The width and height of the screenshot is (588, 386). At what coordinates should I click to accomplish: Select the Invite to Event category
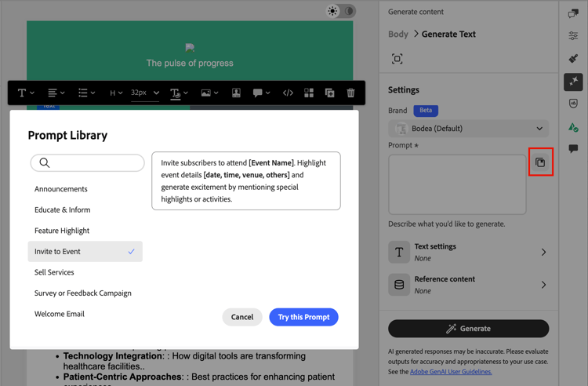(x=85, y=251)
